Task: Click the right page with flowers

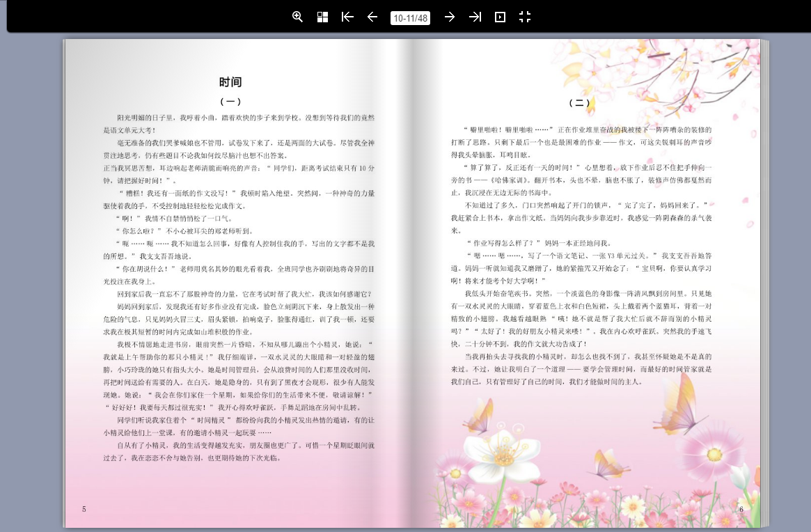Action: [586, 283]
